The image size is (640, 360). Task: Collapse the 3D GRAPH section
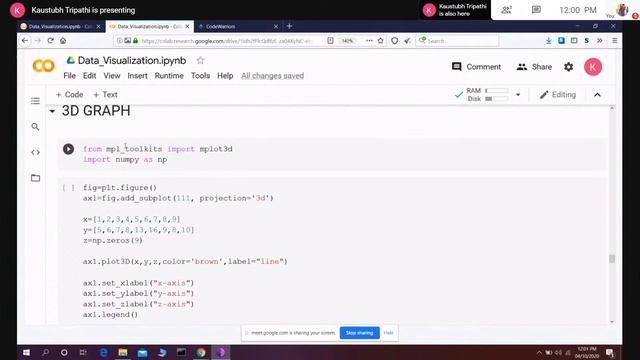click(52, 111)
